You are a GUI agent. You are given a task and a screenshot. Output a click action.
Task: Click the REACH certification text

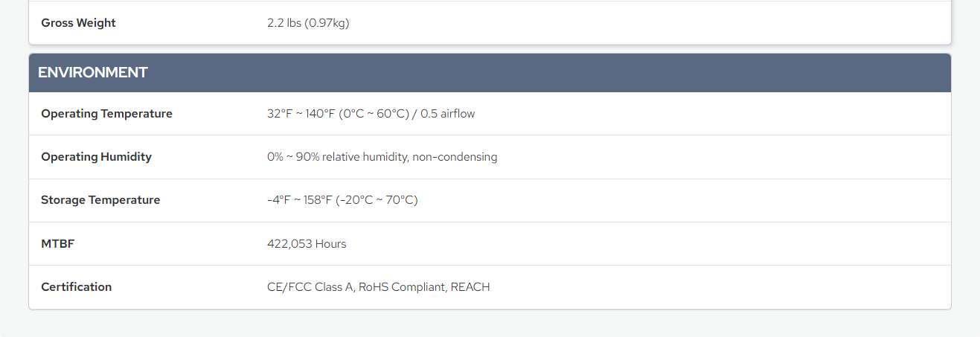[x=470, y=287]
